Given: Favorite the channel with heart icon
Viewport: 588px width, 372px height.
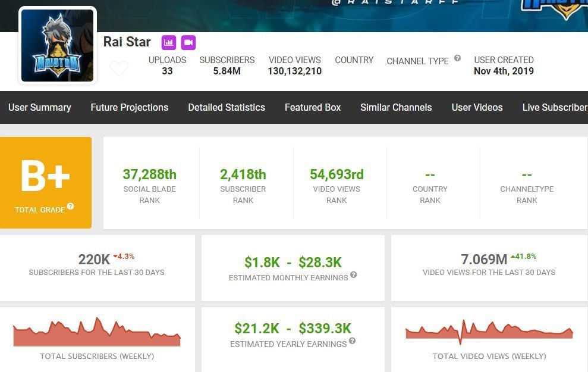Looking at the screenshot, I should point(119,69).
